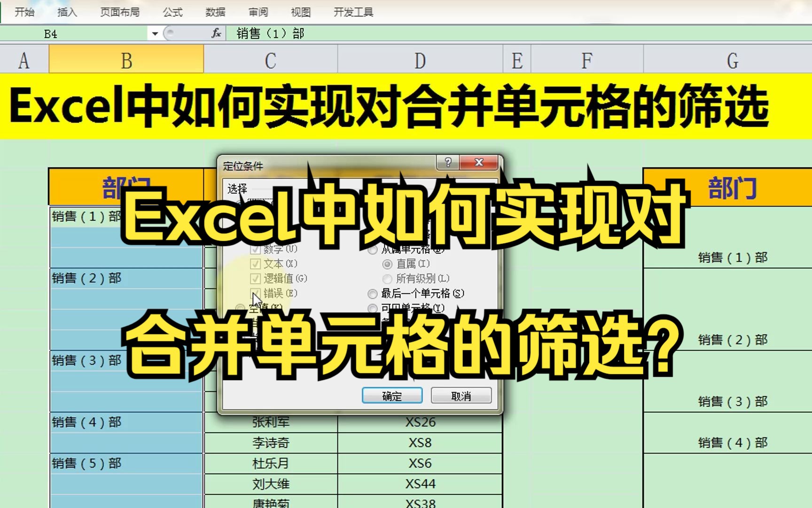The image size is (812, 508).
Task: Open the 开发工具 ribbon tab
Action: tap(353, 12)
